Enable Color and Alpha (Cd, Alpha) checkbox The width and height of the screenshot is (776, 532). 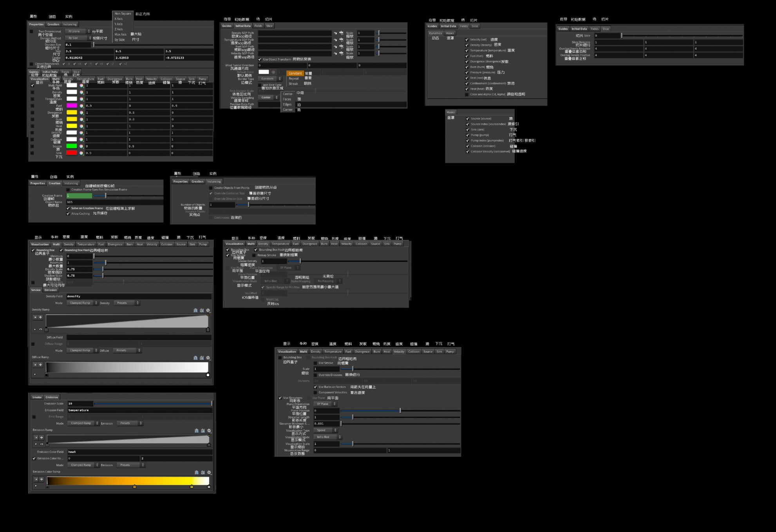[x=467, y=94]
